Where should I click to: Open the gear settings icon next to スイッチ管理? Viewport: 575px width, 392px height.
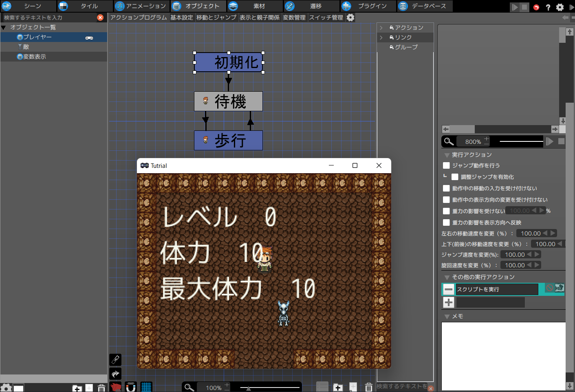(350, 18)
